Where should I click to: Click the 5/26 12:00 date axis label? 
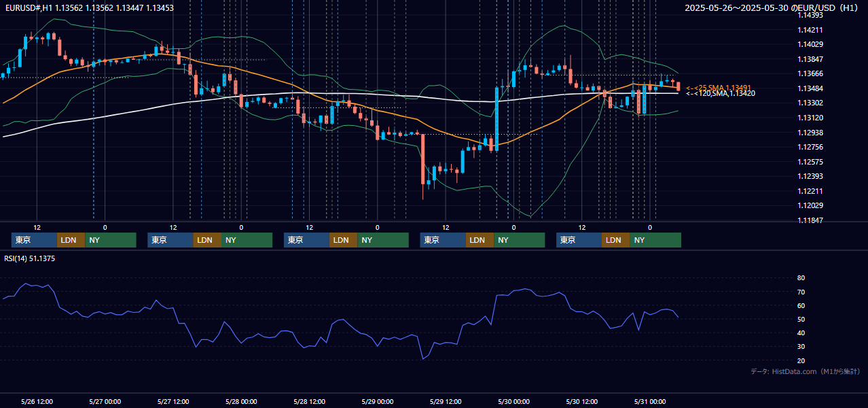point(37,401)
